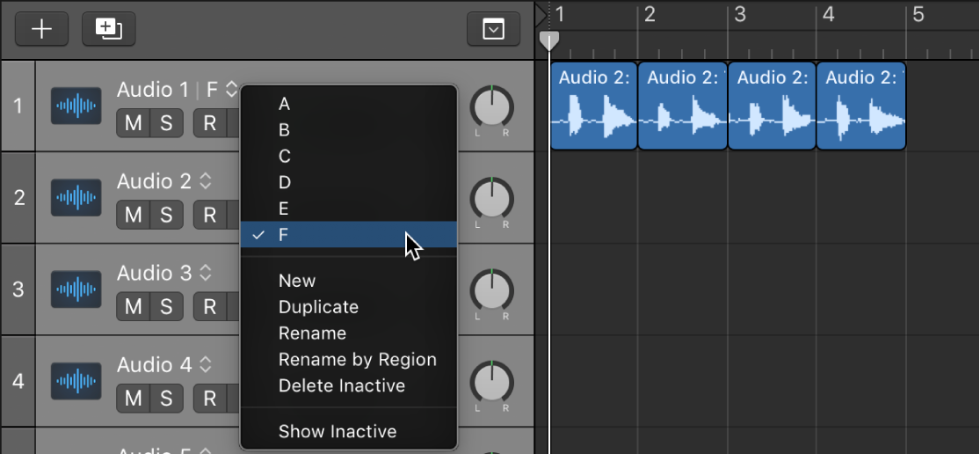The width and height of the screenshot is (980, 454).
Task: Click the Audio 3 pan knob
Action: point(492,291)
